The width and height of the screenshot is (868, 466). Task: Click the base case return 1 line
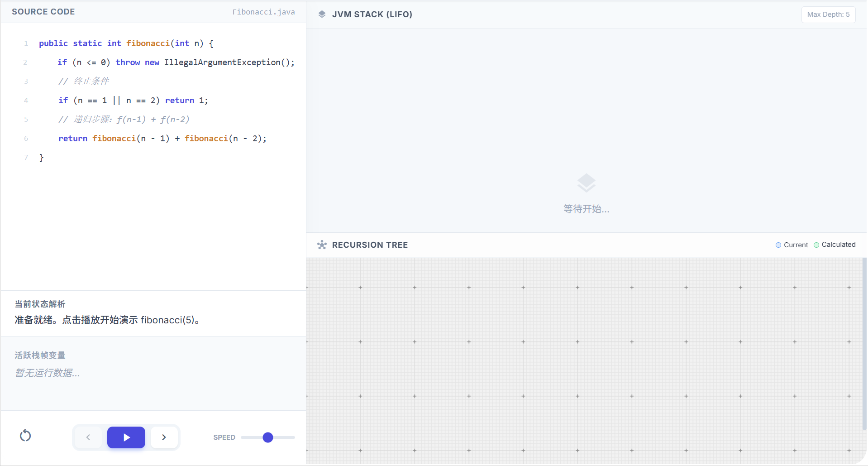click(x=133, y=101)
